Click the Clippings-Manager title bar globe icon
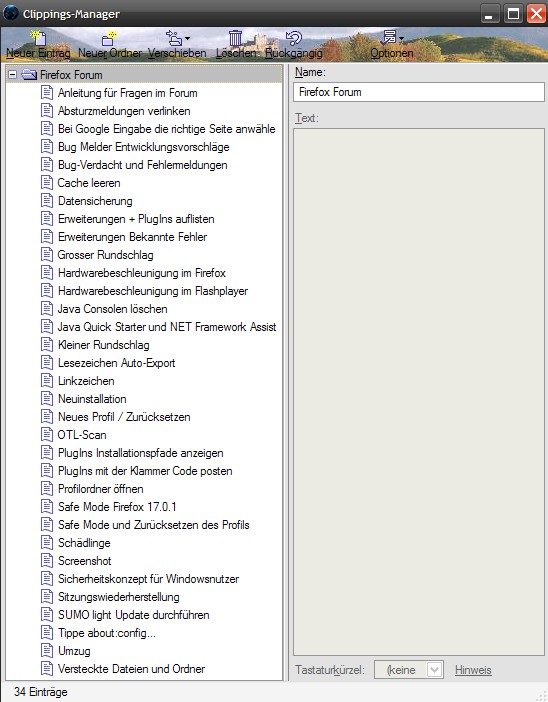 pos(11,13)
